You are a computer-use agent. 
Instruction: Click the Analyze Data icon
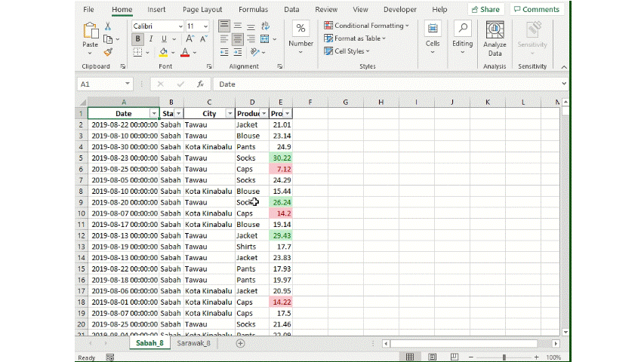[495, 38]
